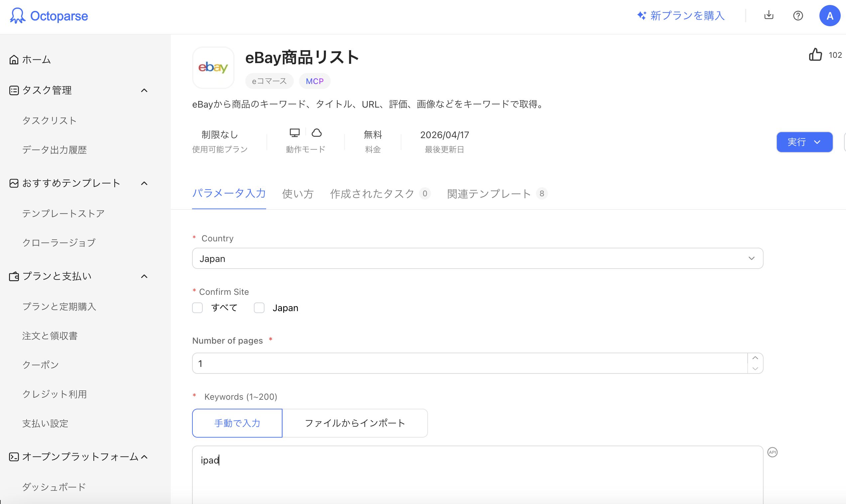
Task: Click the Octoparse logo
Action: [x=49, y=16]
